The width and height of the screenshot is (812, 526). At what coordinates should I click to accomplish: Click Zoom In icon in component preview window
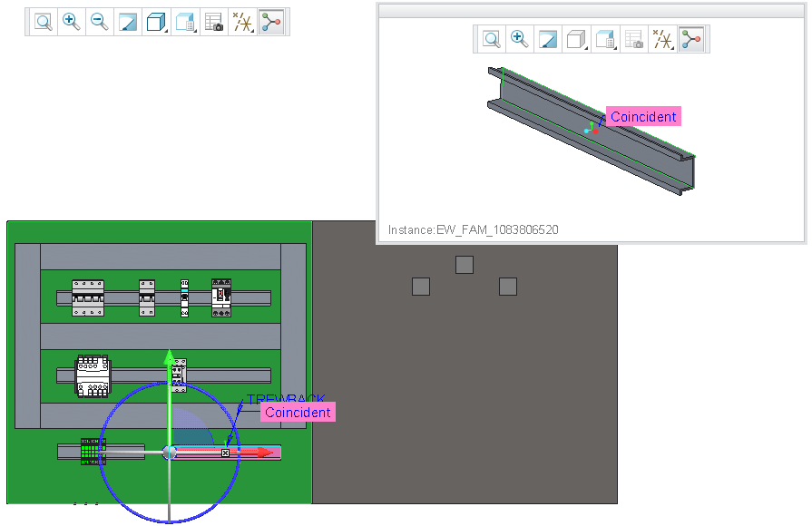[x=519, y=39]
